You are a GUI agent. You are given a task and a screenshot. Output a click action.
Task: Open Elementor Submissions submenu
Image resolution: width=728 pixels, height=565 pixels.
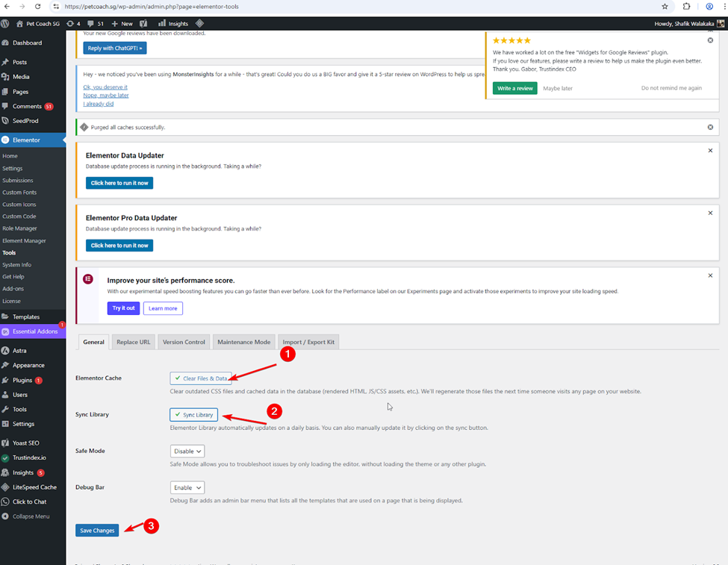point(18,181)
